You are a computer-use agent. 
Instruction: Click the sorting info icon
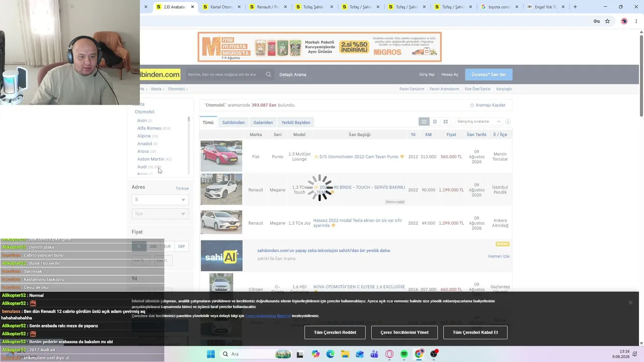(x=508, y=122)
